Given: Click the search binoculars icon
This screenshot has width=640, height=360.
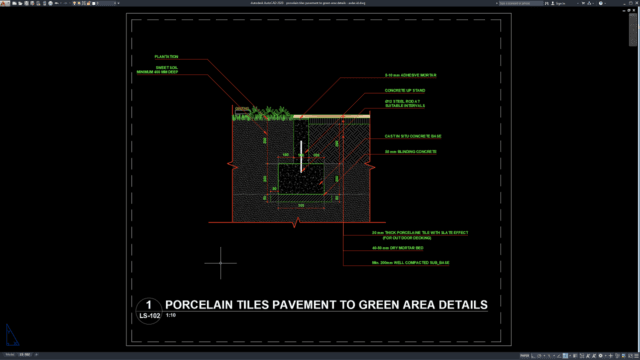Looking at the screenshot, I should [547, 3].
